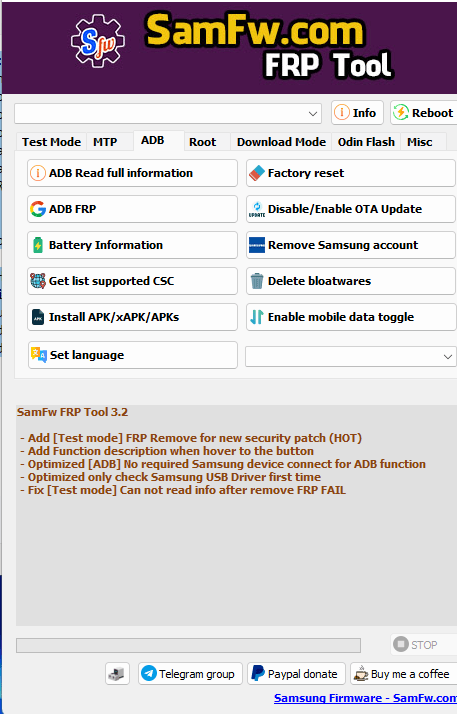This screenshot has width=457, height=714.
Task: Click Get list supported CSC
Action: [132, 281]
